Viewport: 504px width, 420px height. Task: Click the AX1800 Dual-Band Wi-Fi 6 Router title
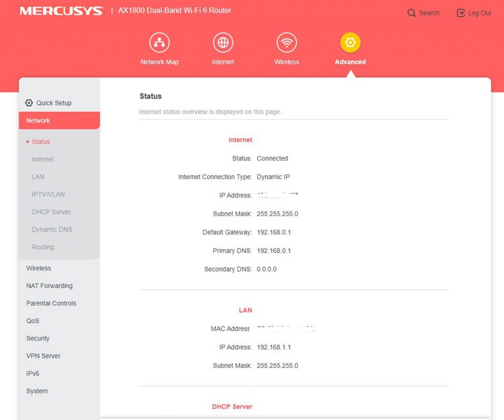tap(175, 10)
